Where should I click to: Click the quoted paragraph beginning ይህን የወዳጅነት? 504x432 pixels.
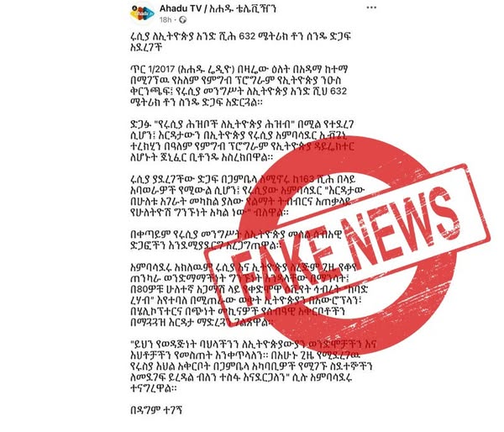[x=253, y=366]
